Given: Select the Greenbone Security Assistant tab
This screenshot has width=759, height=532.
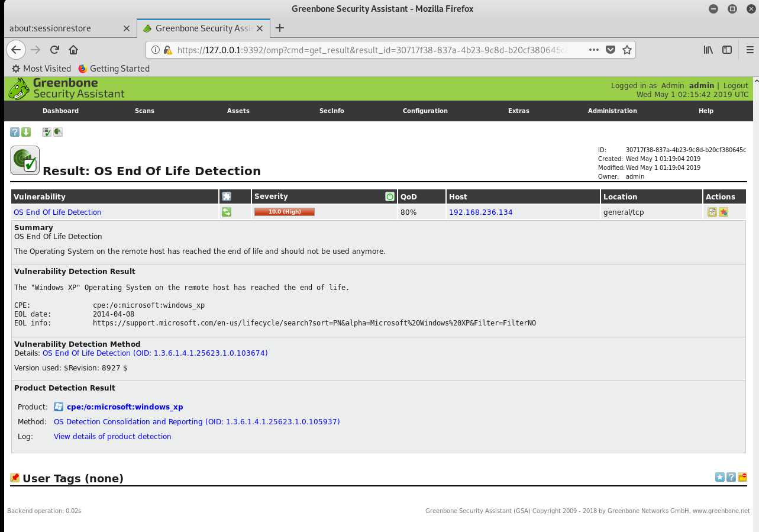Looking at the screenshot, I should 204,28.
